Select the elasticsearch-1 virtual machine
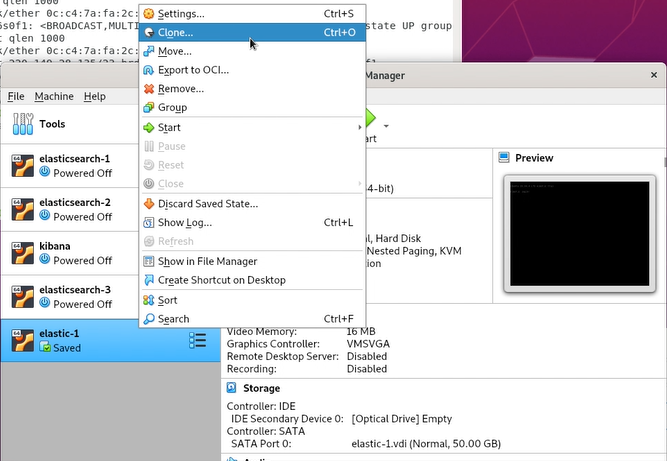Viewport: 667px width, 461px height. tap(70, 165)
